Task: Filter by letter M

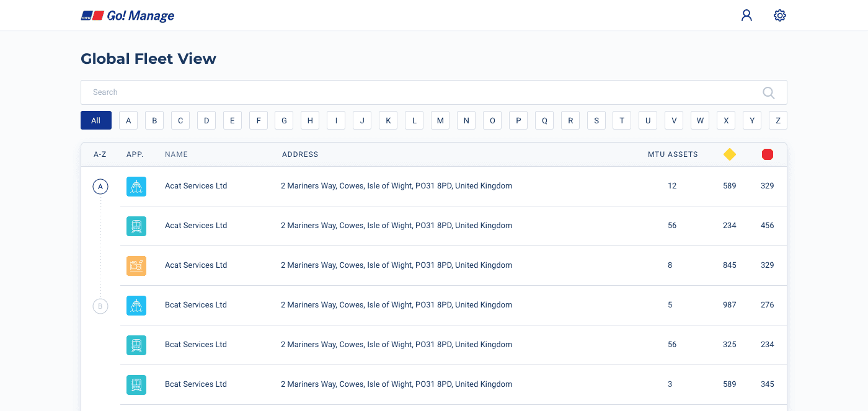Action: 440,120
